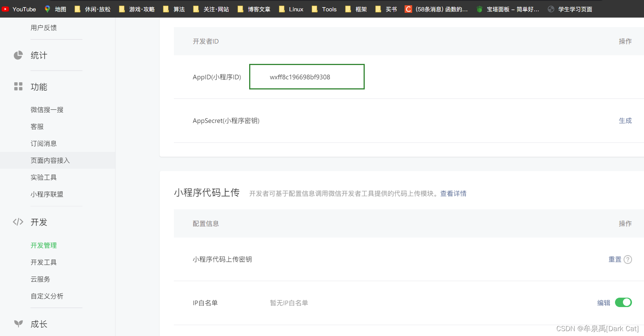
Task: Open 客服 in the sidebar
Action: tap(37, 127)
